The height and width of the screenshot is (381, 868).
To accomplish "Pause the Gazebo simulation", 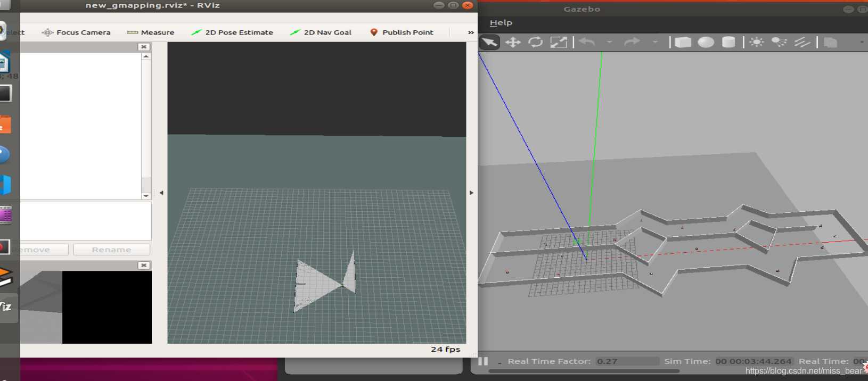I will click(x=483, y=361).
